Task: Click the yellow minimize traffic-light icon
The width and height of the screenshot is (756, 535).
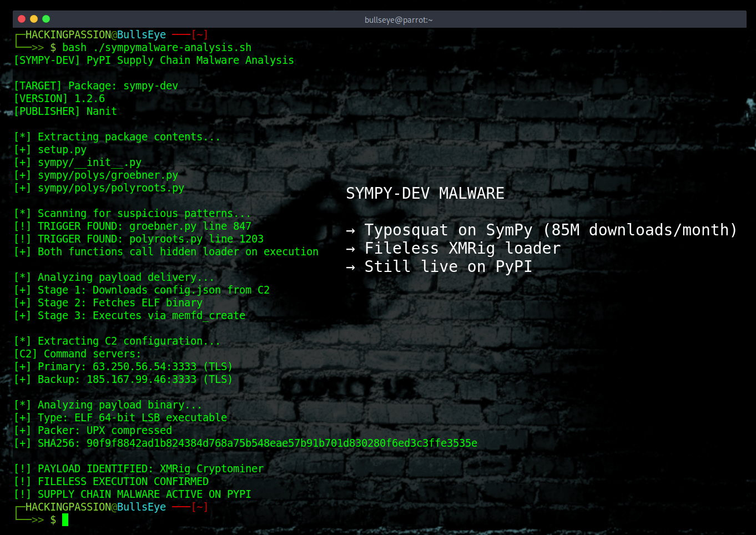Action: tap(33, 18)
